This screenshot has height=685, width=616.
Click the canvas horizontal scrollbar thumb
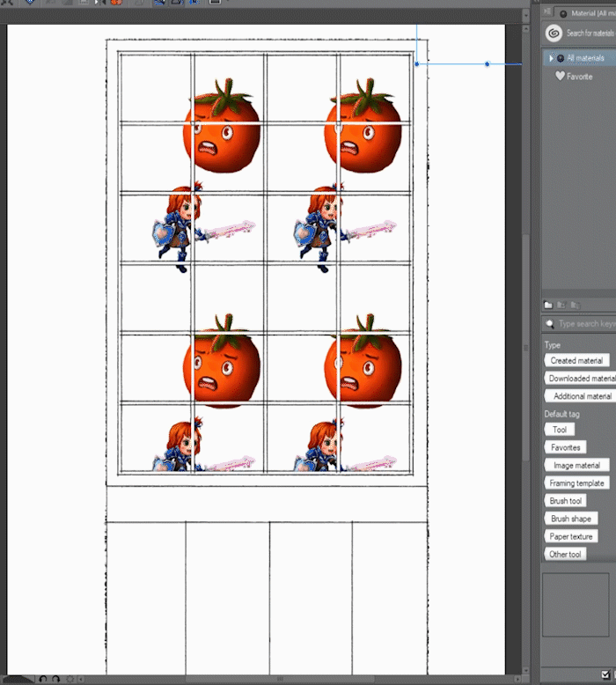(280, 680)
